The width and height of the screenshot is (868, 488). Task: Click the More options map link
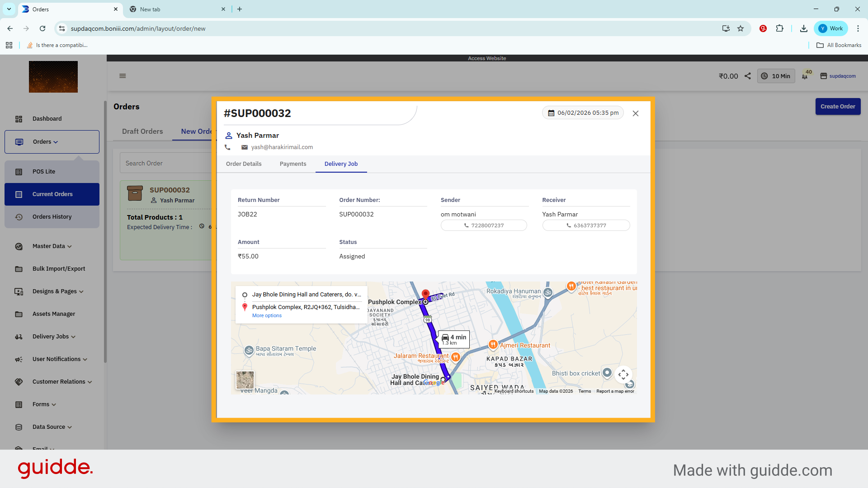coord(267,316)
